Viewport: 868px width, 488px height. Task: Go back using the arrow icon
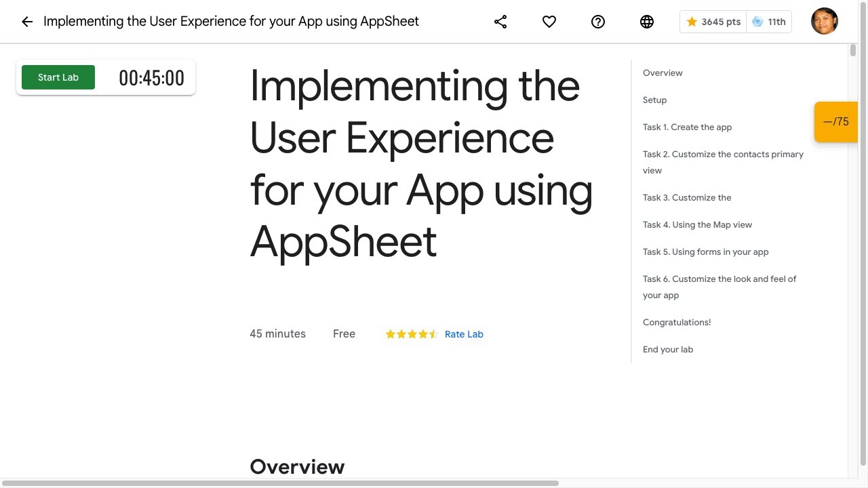click(27, 22)
